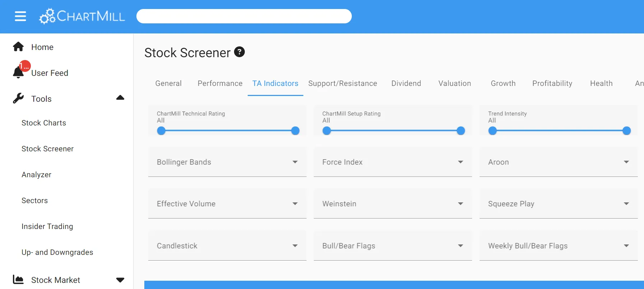Click the Home house icon
This screenshot has width=644, height=289.
click(x=18, y=47)
